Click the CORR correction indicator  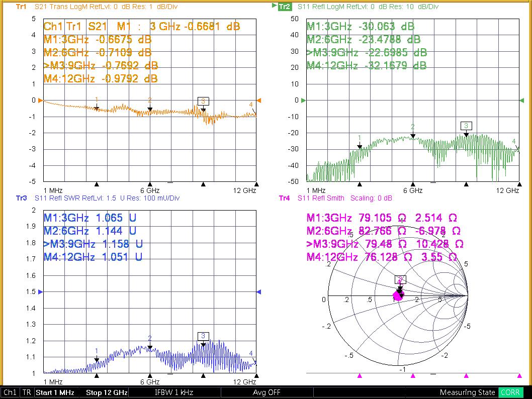click(x=510, y=392)
